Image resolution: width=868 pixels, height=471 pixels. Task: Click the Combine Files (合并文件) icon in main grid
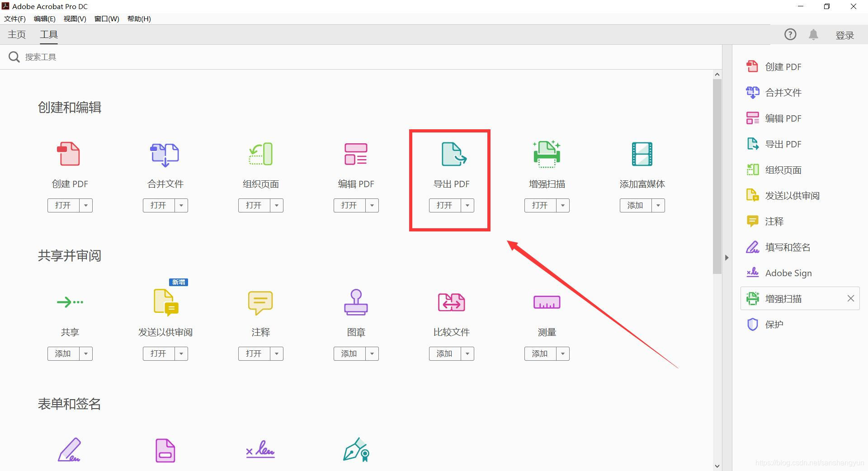coord(165,154)
